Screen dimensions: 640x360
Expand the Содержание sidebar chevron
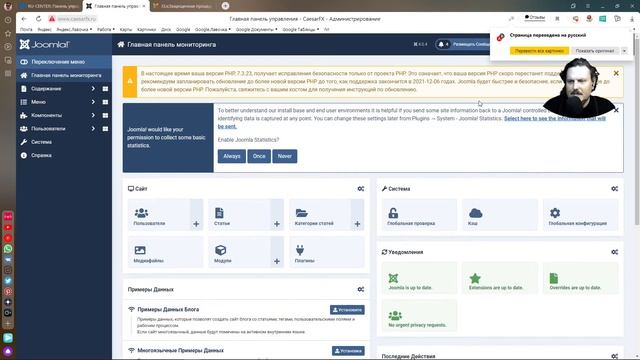93,89
